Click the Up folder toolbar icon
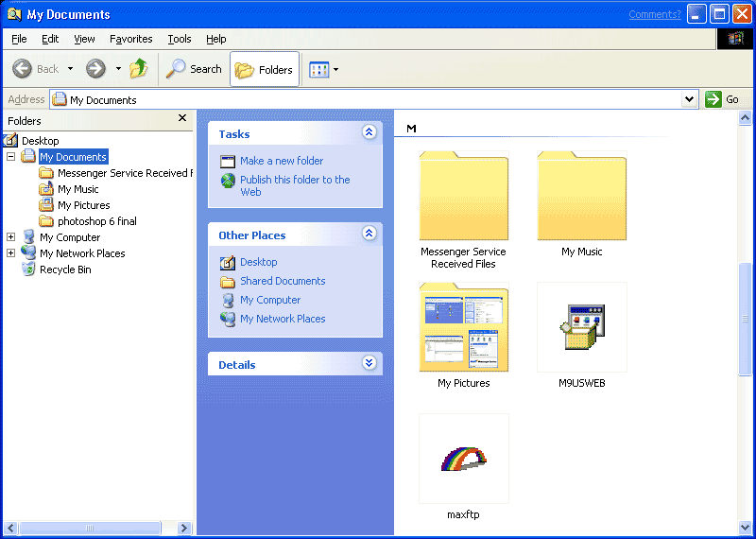This screenshot has width=756, height=539. click(139, 69)
